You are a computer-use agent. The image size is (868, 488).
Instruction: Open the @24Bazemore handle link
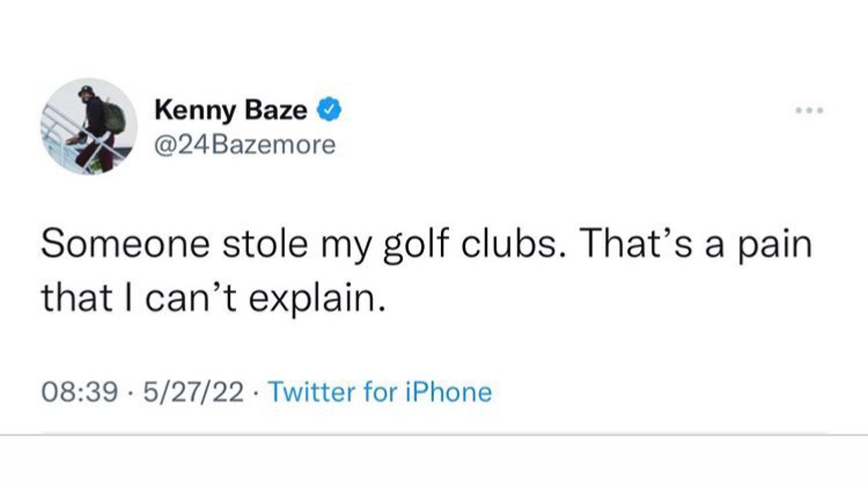point(245,144)
